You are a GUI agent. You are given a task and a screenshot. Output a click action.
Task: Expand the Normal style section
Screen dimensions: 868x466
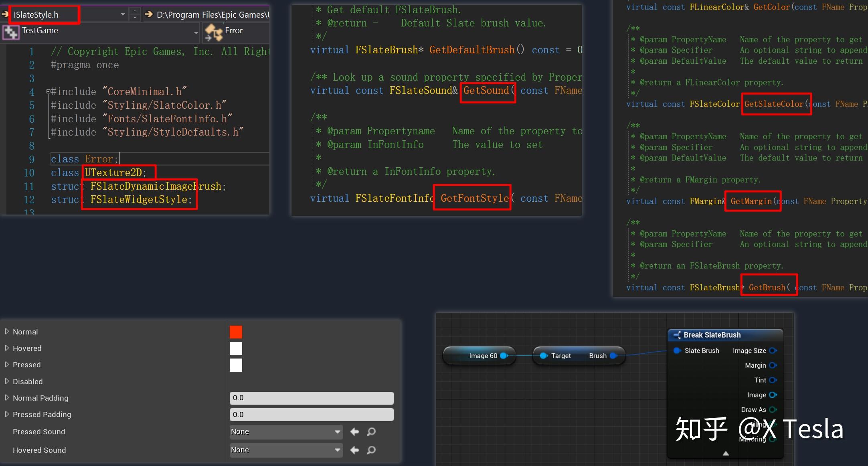[x=7, y=332]
